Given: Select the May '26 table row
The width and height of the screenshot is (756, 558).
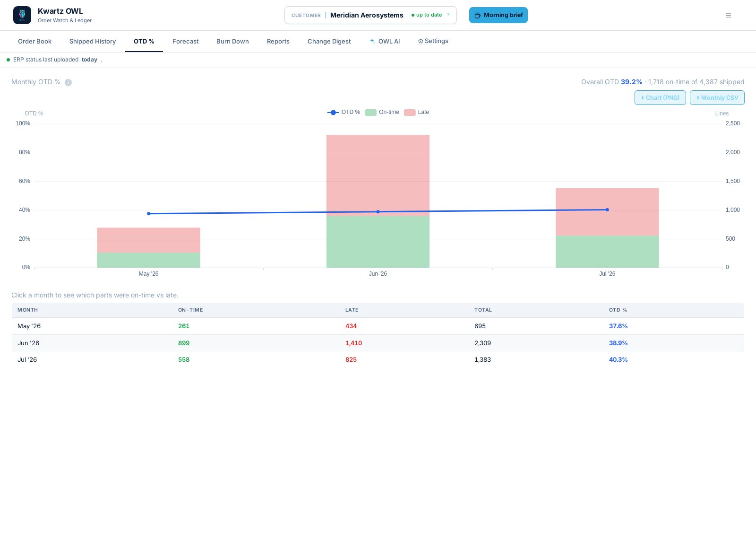Looking at the screenshot, I should point(378,326).
